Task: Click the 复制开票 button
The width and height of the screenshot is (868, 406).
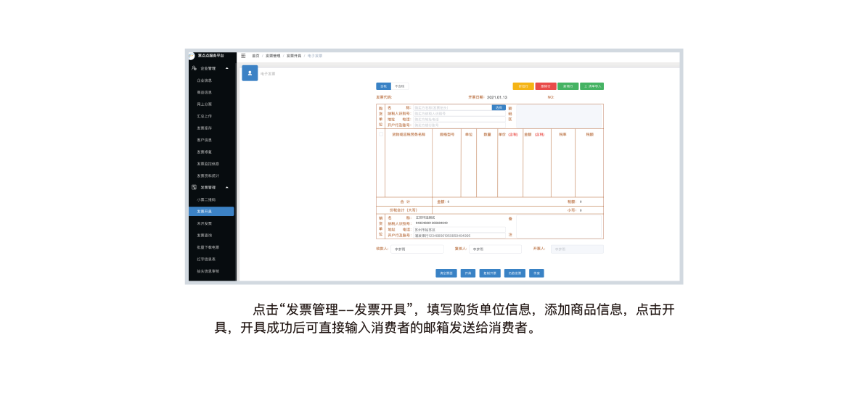Action: pyautogui.click(x=490, y=273)
